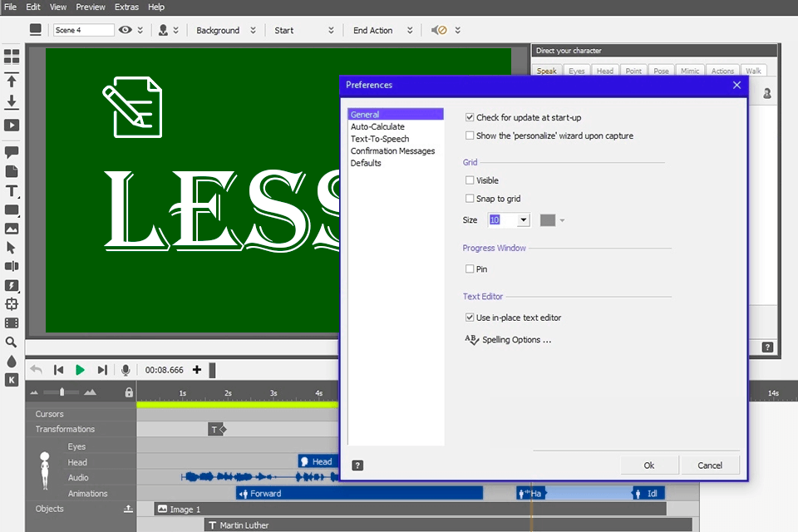Click the filmstrip icon in the left toolbar
Screen dimensions: 798x532
12,323
